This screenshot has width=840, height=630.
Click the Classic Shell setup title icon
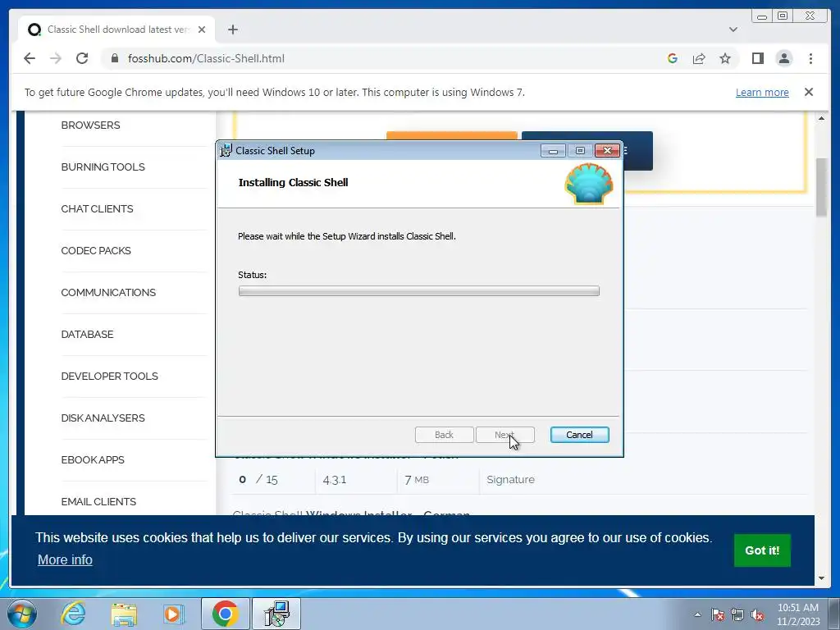pyautogui.click(x=226, y=151)
